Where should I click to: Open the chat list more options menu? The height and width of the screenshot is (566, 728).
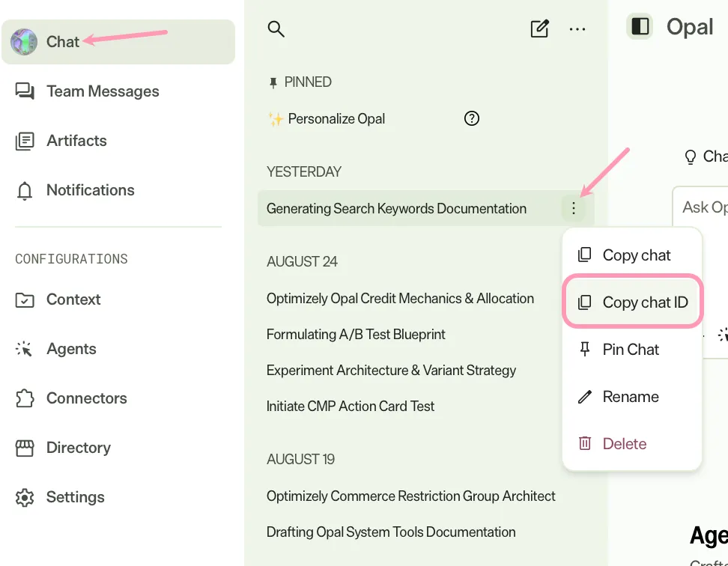[577, 29]
